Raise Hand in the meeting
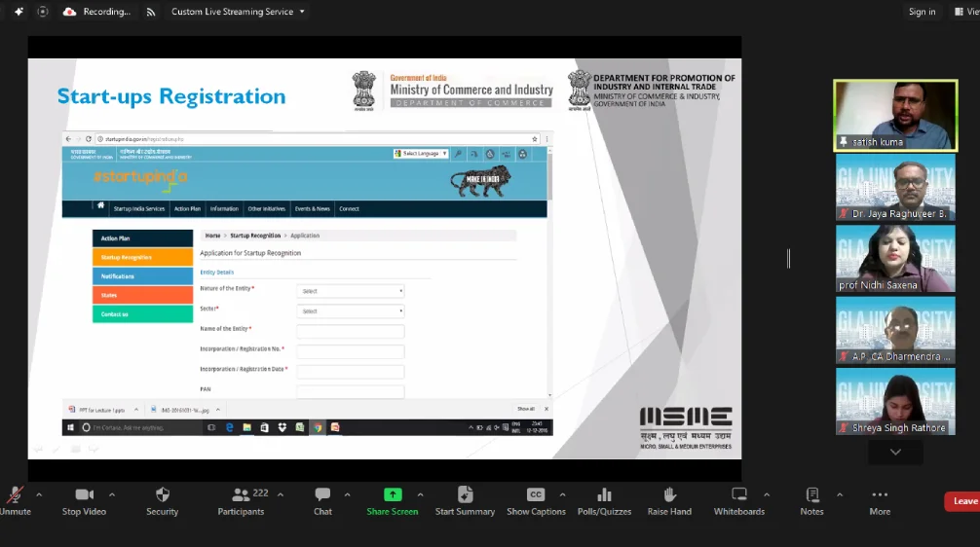Image resolution: width=980 pixels, height=547 pixels. [x=669, y=501]
